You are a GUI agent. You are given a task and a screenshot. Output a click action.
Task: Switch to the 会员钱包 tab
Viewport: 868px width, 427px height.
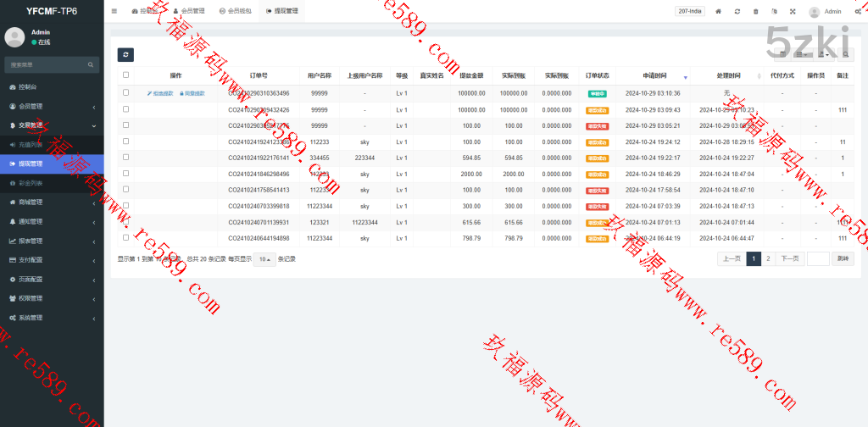pyautogui.click(x=235, y=12)
